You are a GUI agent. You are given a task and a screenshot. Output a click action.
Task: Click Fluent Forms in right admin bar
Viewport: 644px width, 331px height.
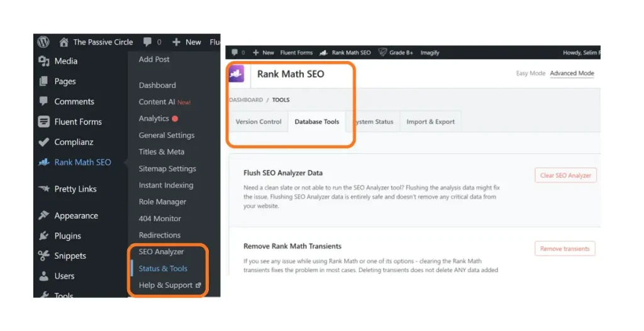pyautogui.click(x=296, y=53)
